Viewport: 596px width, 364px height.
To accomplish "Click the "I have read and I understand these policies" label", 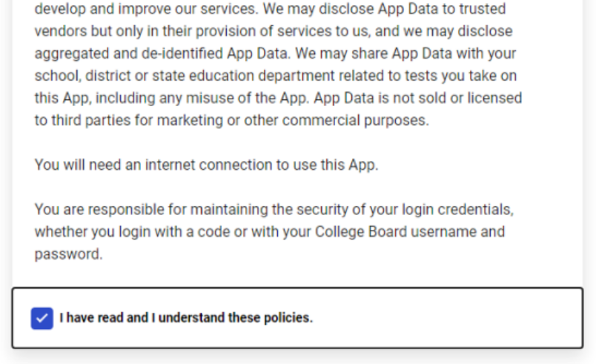I will pyautogui.click(x=186, y=318).
